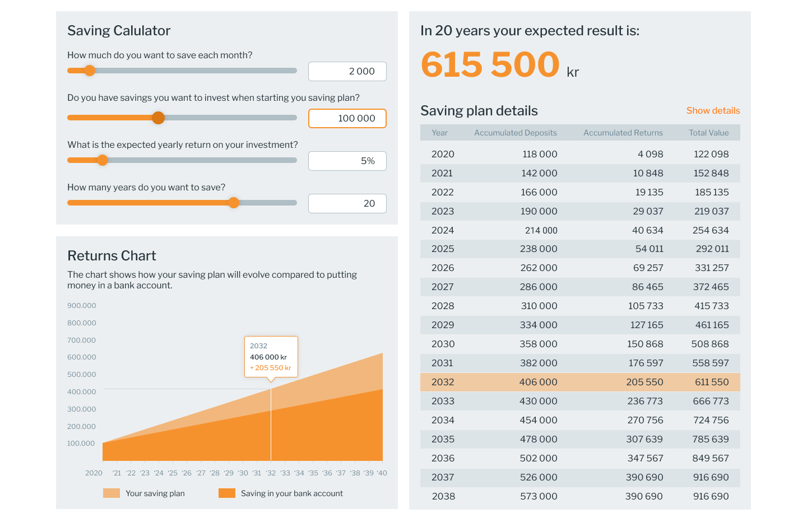Click the yearly return field showing 5%
Viewport: 807px width, 532px height.
(x=347, y=161)
